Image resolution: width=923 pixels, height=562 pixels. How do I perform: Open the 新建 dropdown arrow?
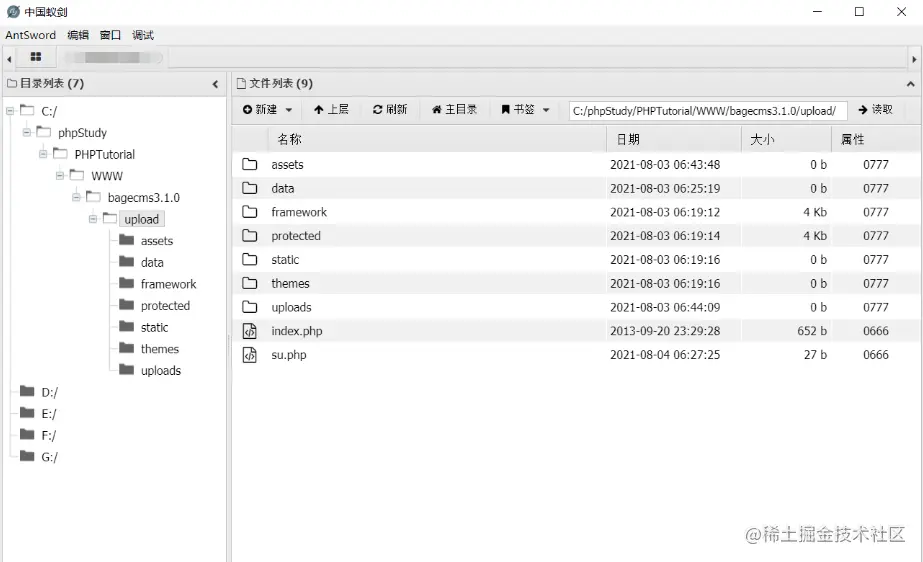click(288, 110)
